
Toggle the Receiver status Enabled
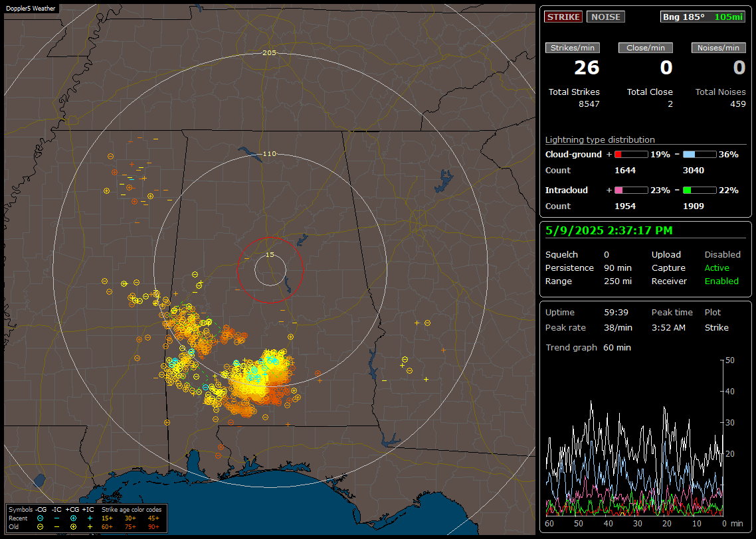pyautogui.click(x=721, y=281)
